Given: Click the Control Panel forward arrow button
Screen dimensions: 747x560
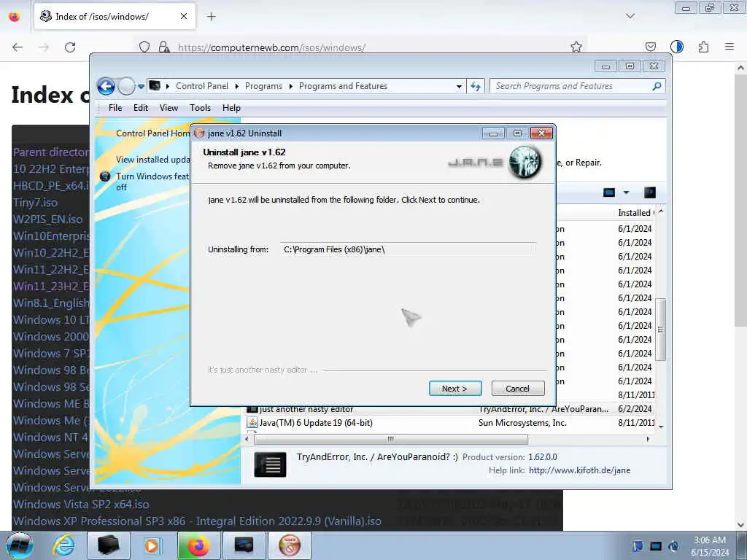Looking at the screenshot, I should click(126, 86).
